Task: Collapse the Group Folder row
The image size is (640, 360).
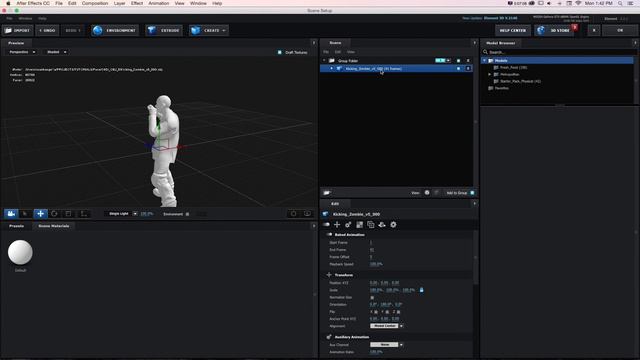Action: point(324,60)
